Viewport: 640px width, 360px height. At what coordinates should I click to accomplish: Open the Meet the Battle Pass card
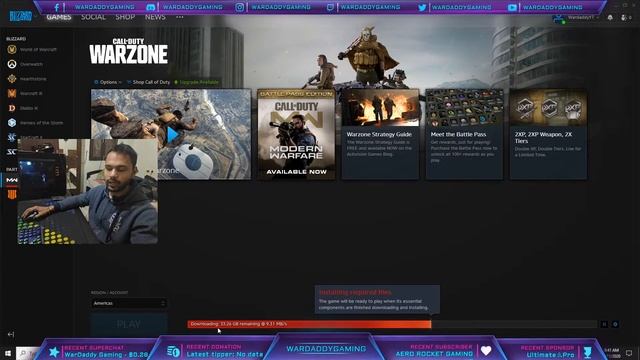[464, 134]
